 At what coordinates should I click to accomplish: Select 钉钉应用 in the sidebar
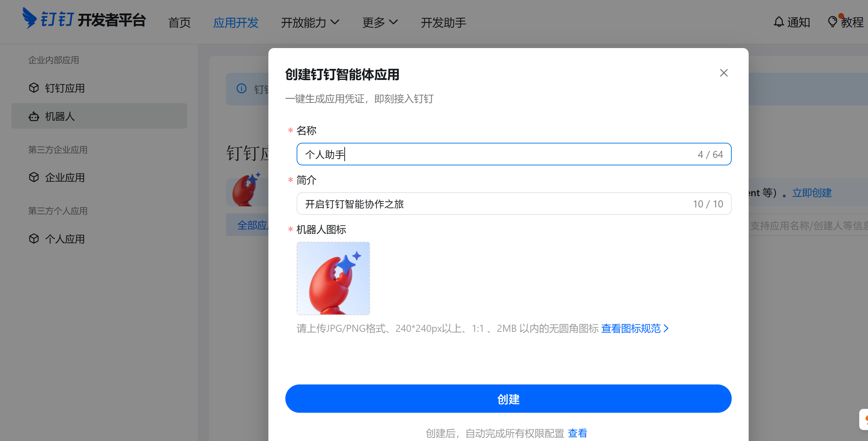99,88
